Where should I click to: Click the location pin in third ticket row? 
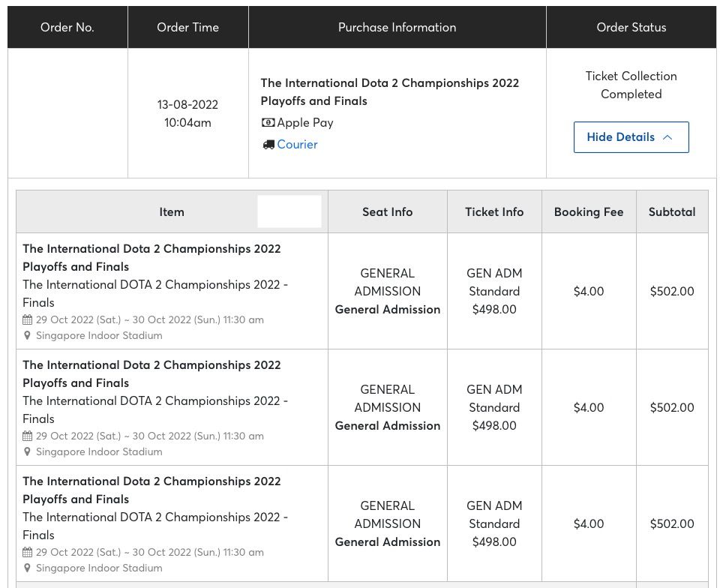pyautogui.click(x=27, y=568)
